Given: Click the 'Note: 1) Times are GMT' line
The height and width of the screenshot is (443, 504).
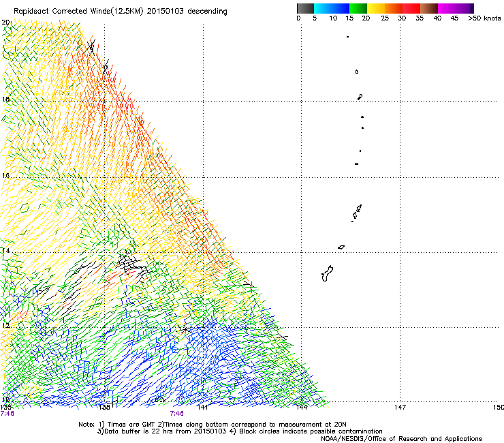Looking at the screenshot, I should 212,425.
